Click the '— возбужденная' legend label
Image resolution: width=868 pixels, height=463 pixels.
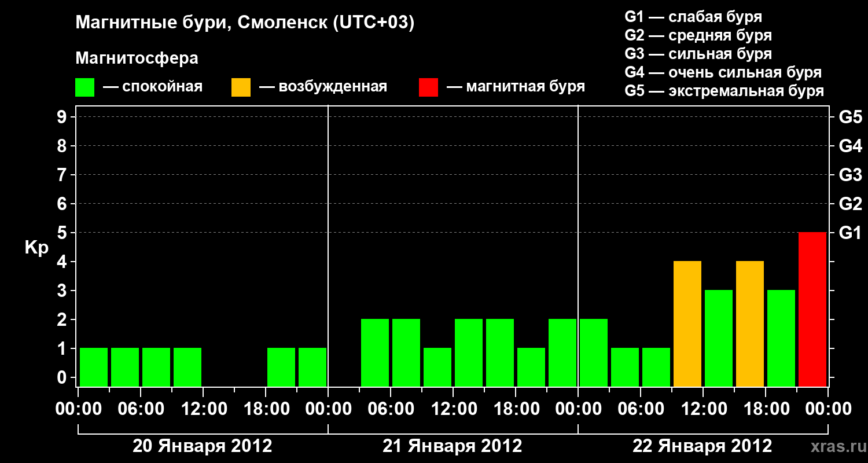pyautogui.click(x=323, y=87)
